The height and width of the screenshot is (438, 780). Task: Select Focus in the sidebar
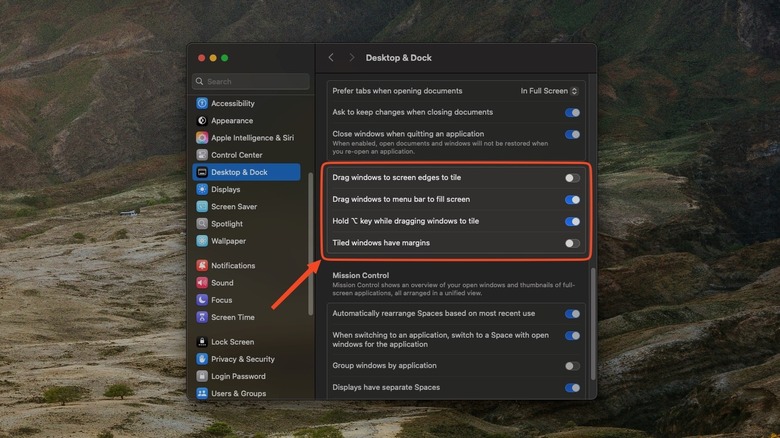(221, 300)
